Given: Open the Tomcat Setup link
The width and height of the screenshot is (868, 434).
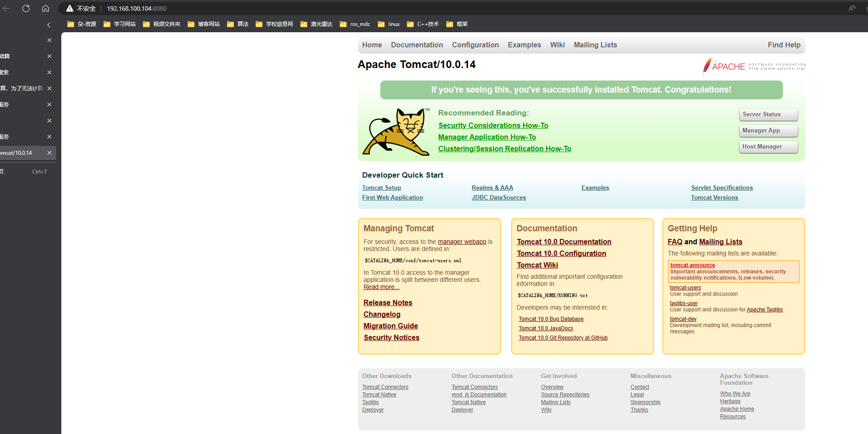Looking at the screenshot, I should coord(382,188).
